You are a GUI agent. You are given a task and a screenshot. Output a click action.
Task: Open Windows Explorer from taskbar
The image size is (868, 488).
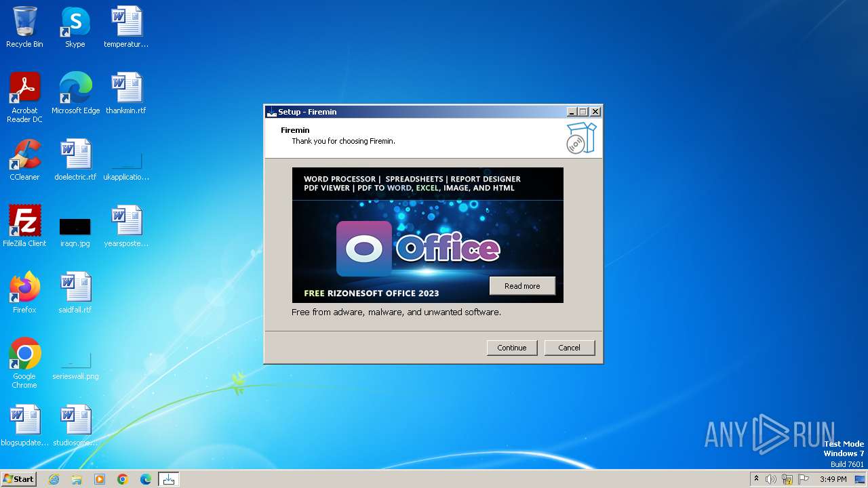pyautogui.click(x=77, y=479)
